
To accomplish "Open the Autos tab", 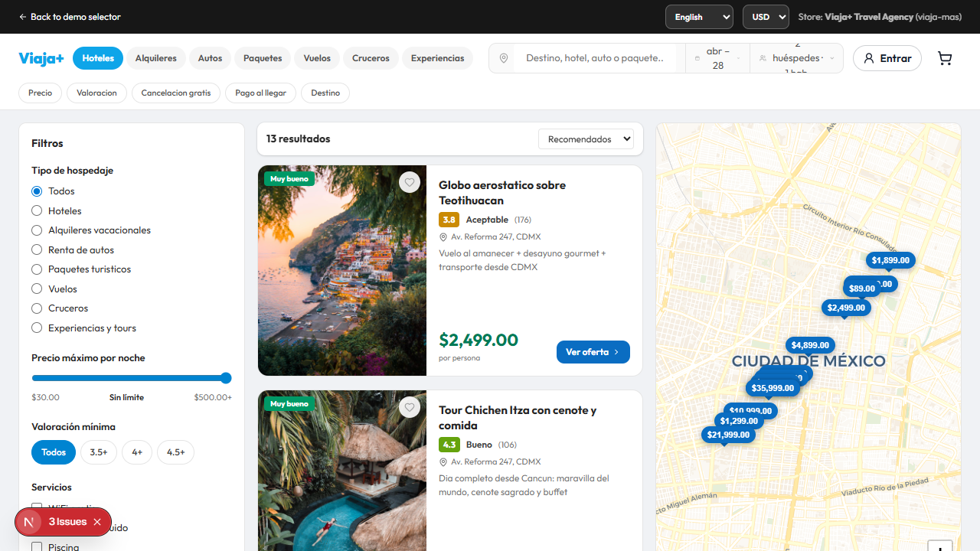I will [x=210, y=58].
